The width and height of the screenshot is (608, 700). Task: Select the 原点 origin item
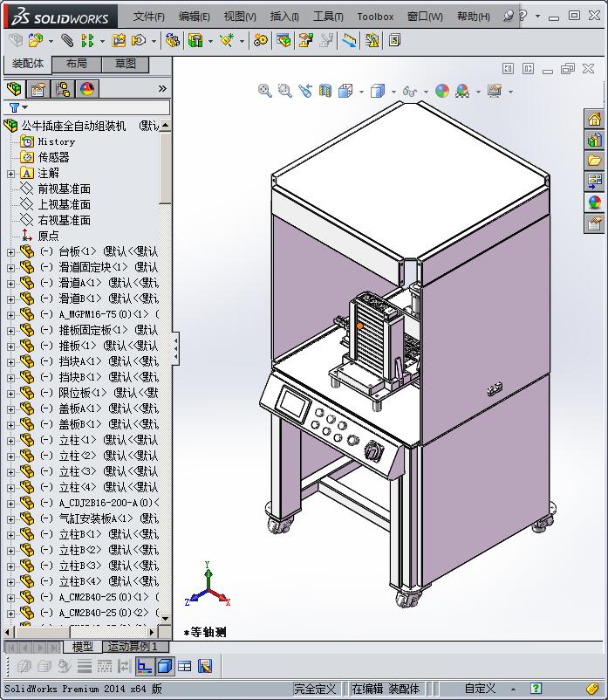(x=48, y=236)
